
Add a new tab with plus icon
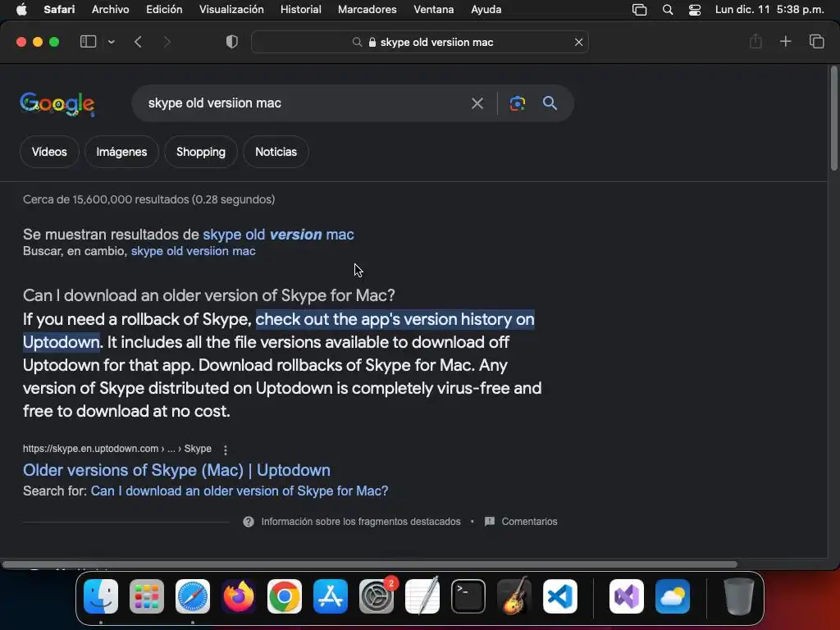tap(785, 41)
